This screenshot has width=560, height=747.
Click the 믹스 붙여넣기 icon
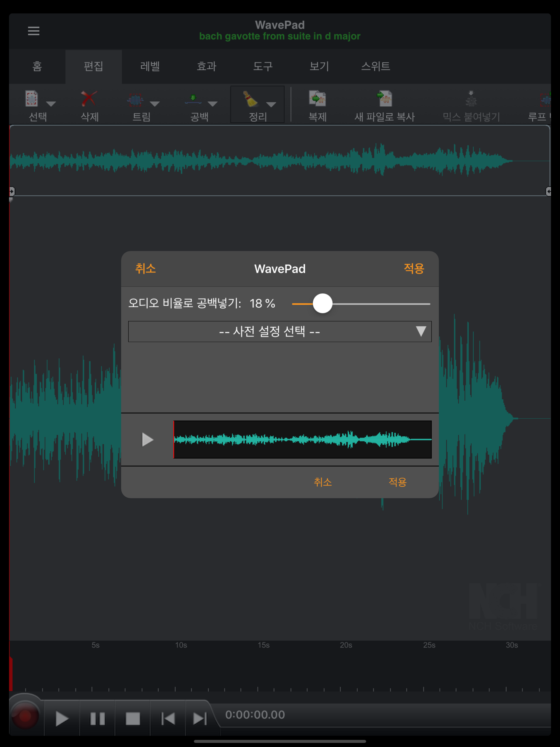[471, 99]
